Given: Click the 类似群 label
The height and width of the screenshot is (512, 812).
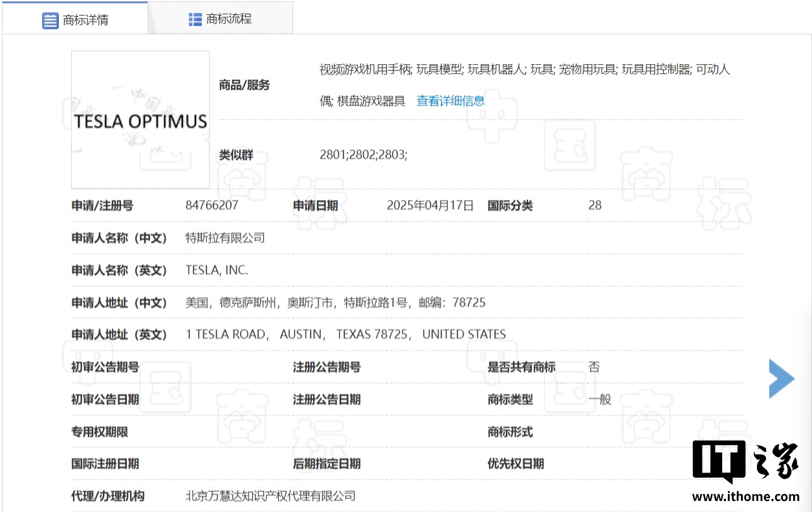Looking at the screenshot, I should point(236,155).
